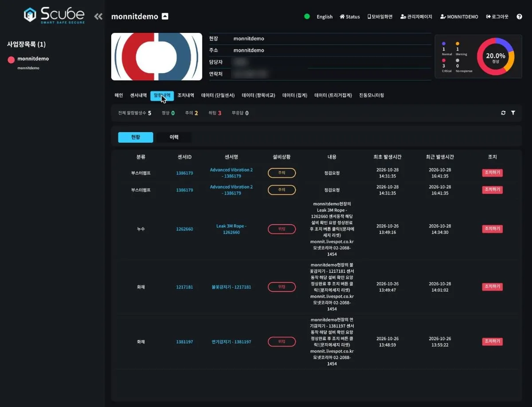Open sensor ID 1217181 link
This screenshot has height=407, width=532.
tap(184, 287)
